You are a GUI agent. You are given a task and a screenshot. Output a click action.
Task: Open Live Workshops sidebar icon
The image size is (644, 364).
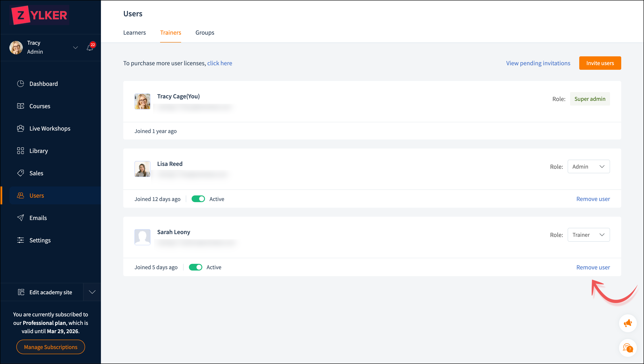[21, 128]
